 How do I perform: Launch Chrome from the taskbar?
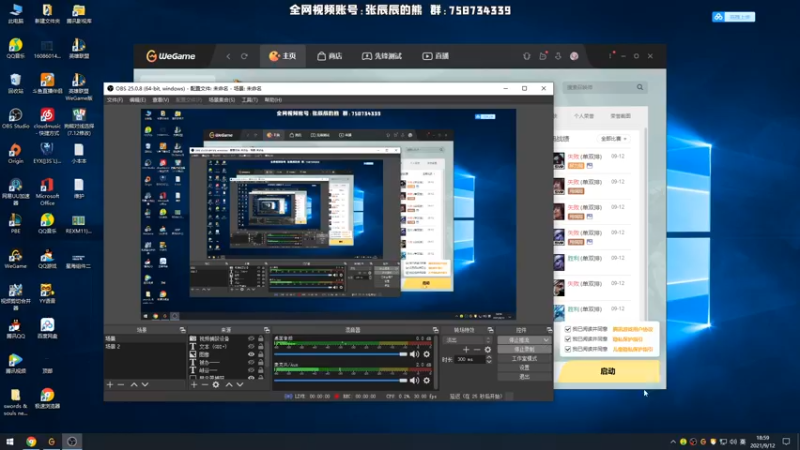31,442
